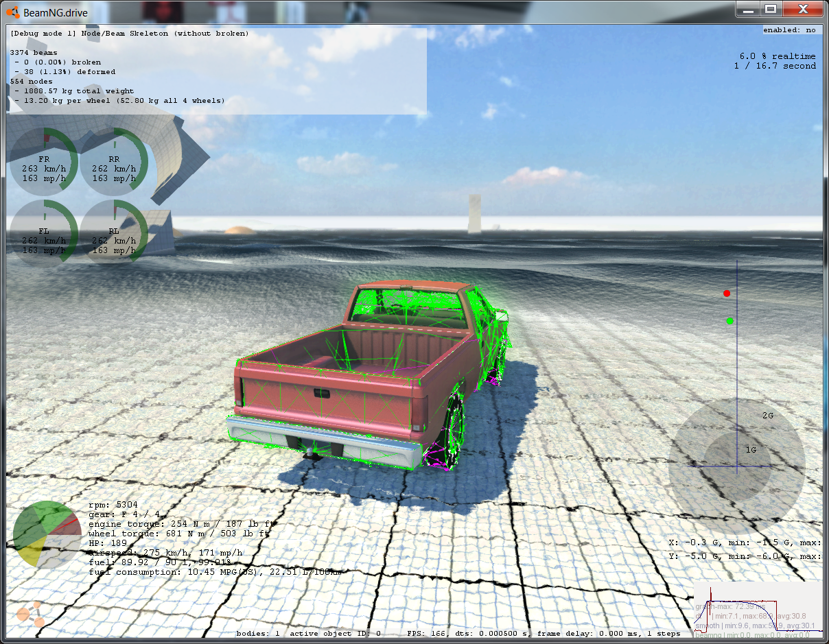Screen dimensions: 829x644
Task: Click the 'bodies: 1' status entry
Action: click(258, 634)
